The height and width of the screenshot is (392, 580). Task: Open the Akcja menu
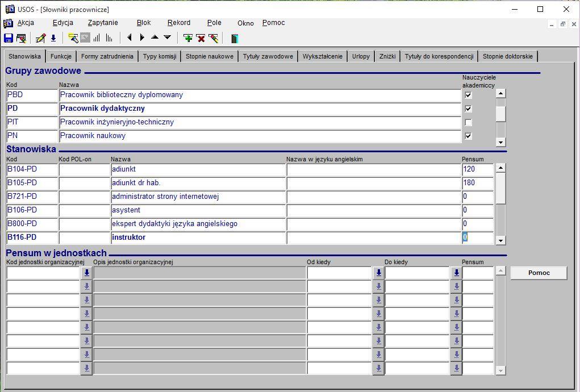pos(26,23)
